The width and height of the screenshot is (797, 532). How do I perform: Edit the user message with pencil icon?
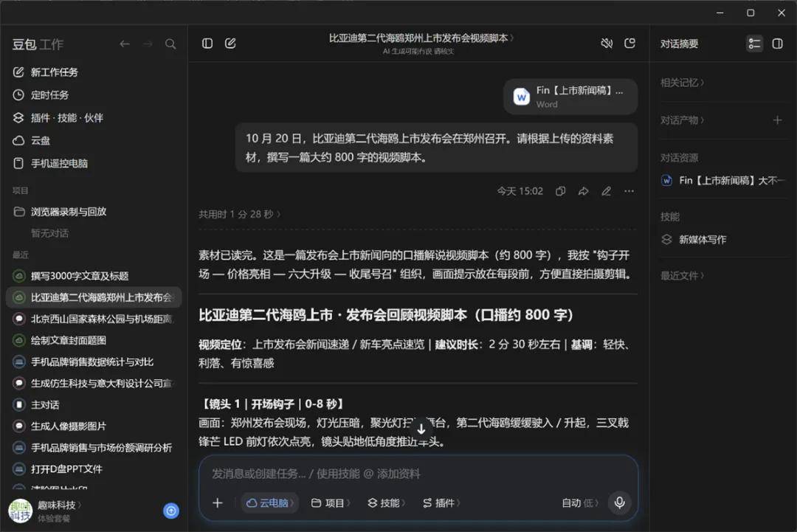(x=606, y=192)
